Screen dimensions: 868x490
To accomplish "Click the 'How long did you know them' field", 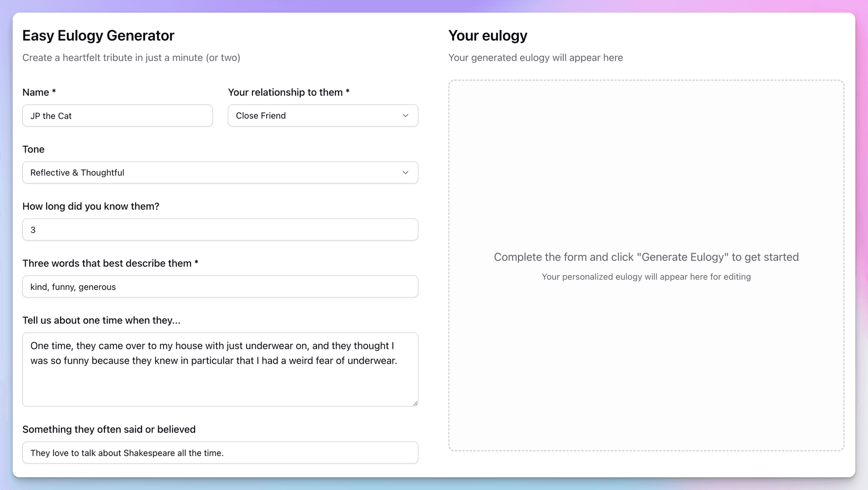I will click(x=220, y=229).
